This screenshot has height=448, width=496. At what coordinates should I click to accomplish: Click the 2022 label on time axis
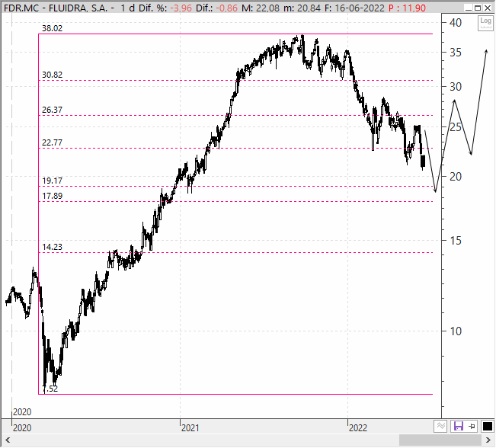point(358,428)
